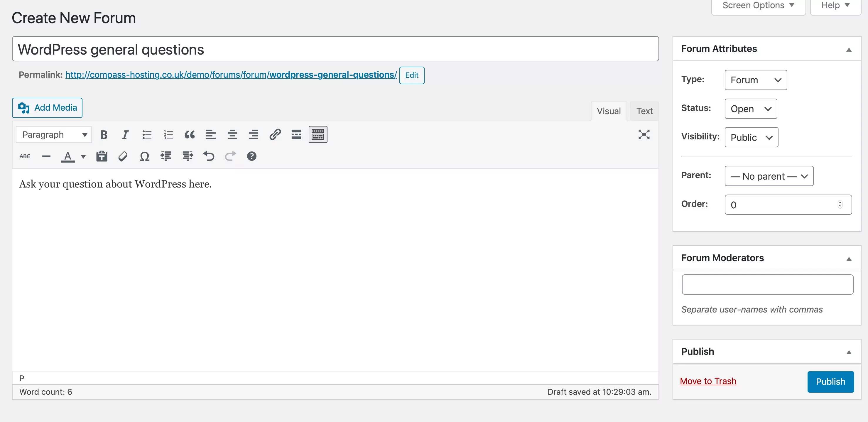Viewport: 868px width, 422px height.
Task: Click the Order number field
Action: (788, 205)
